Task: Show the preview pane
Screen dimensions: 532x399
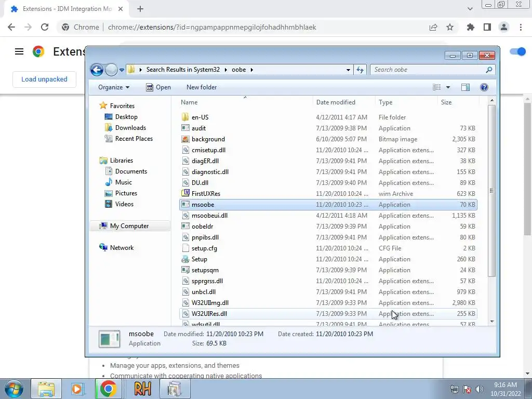Action: pyautogui.click(x=465, y=87)
